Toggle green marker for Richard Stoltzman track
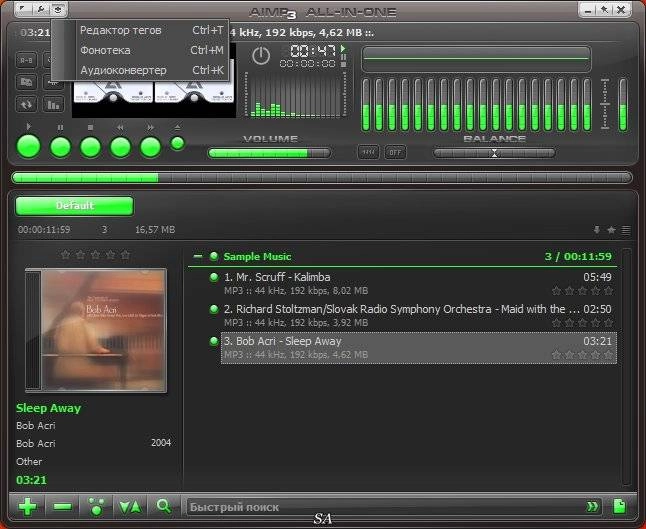Screen dimensions: 646x529 (214, 309)
